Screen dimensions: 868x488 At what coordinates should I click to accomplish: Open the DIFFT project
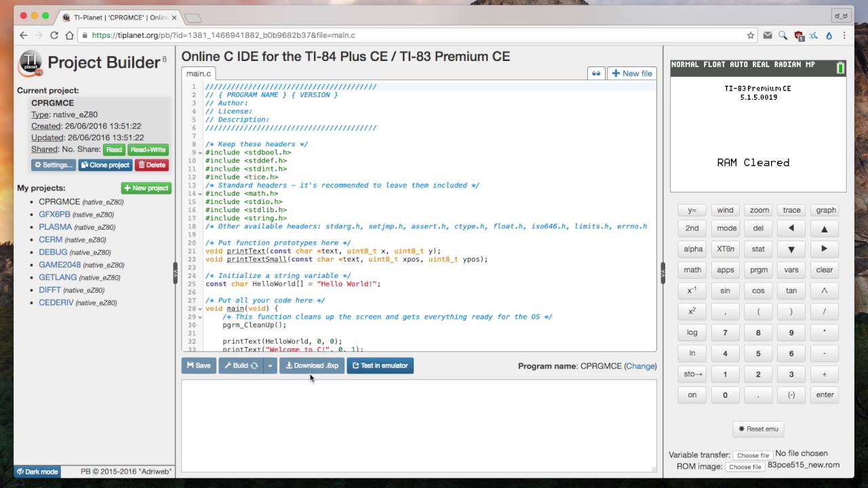click(x=50, y=289)
